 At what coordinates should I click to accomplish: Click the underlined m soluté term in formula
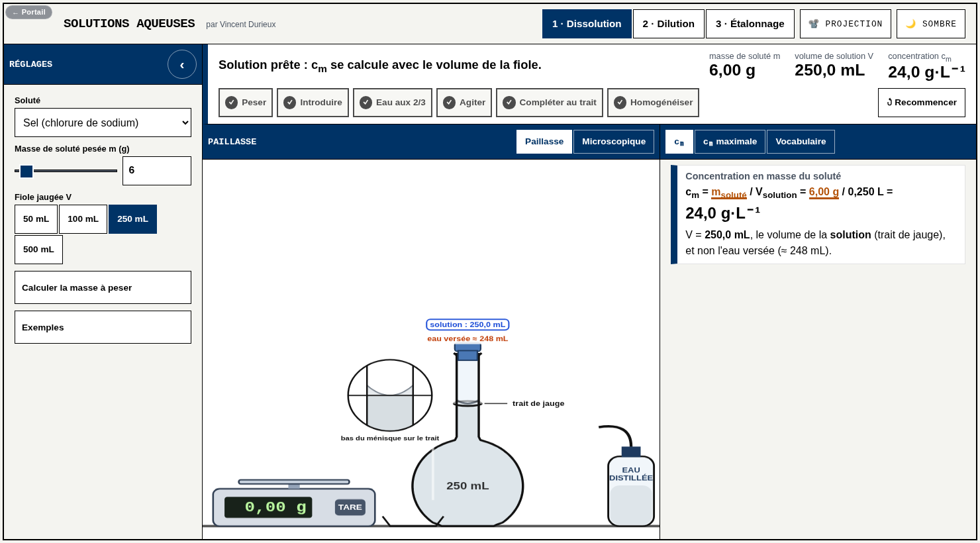tap(729, 193)
